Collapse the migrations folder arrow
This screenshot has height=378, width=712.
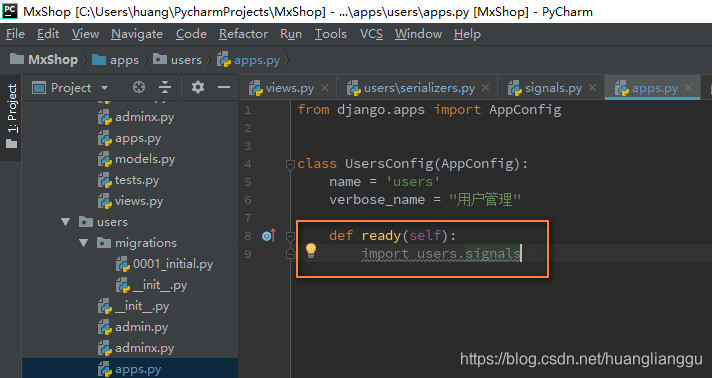(x=84, y=243)
